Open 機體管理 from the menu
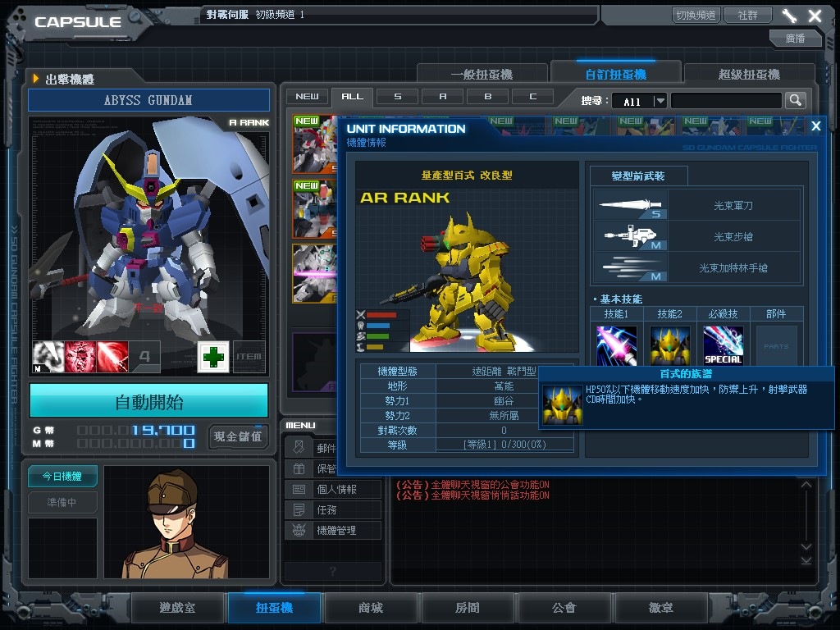Image resolution: width=840 pixels, height=630 pixels. [333, 531]
